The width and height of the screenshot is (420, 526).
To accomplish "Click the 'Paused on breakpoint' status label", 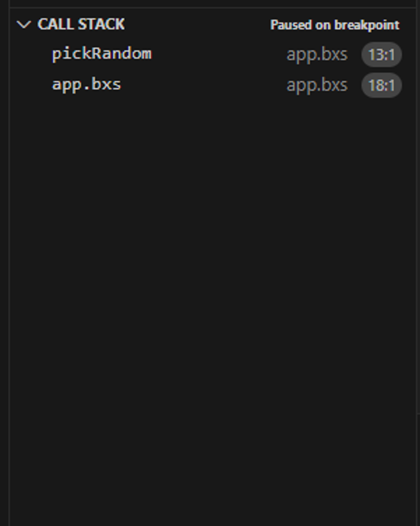I will (335, 25).
